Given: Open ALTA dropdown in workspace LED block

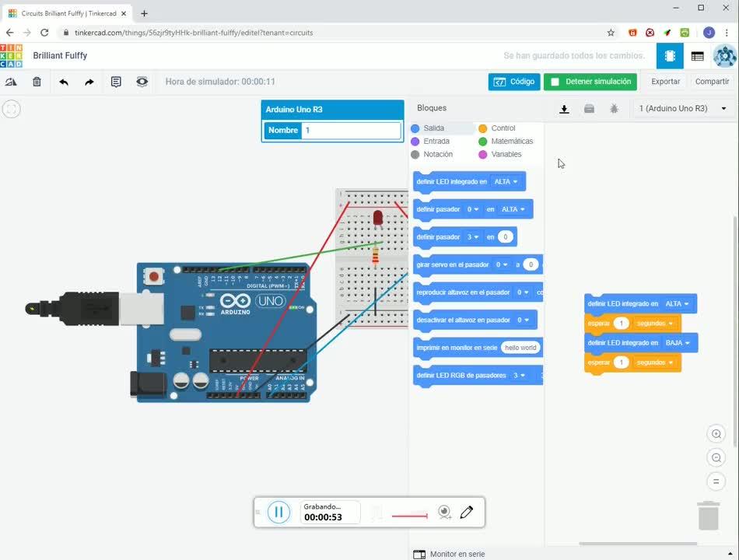Looking at the screenshot, I should 677,304.
